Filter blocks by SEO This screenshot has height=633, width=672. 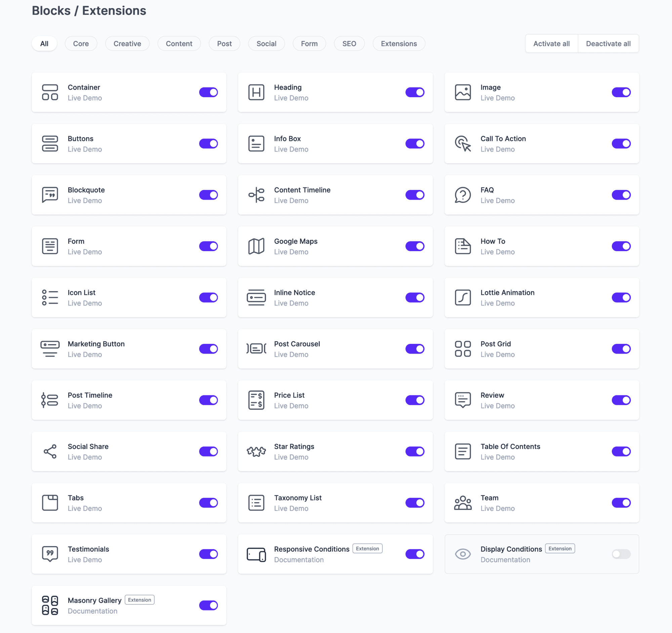349,44
